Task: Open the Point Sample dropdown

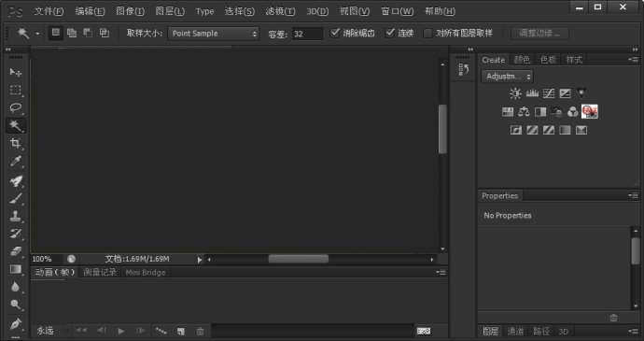Action: click(213, 34)
